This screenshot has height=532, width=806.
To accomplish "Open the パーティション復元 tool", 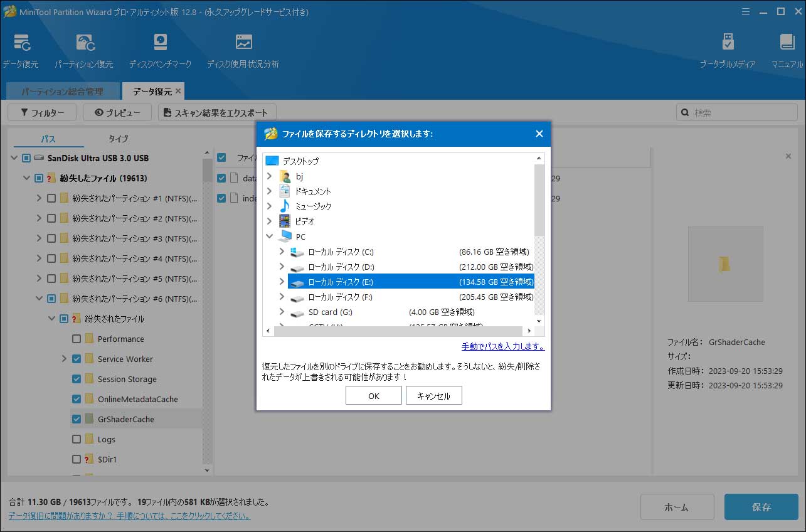I will pyautogui.click(x=84, y=51).
